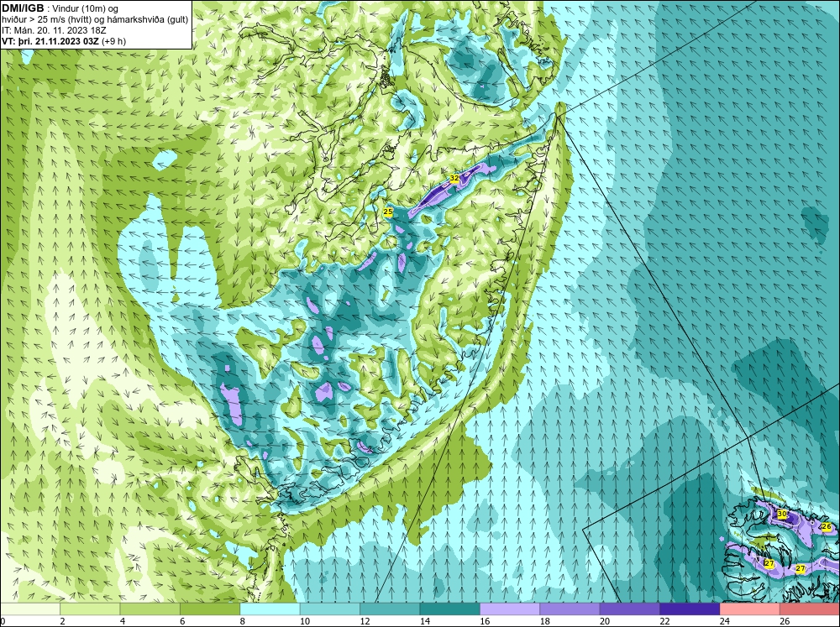The width and height of the screenshot is (840, 627).
Task: Select the title text 'DMI/IGB'
Action: pyautogui.click(x=23, y=8)
